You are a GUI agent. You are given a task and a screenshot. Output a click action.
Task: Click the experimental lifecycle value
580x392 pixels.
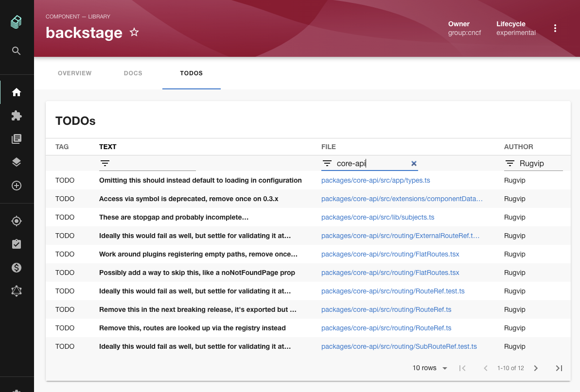click(516, 33)
